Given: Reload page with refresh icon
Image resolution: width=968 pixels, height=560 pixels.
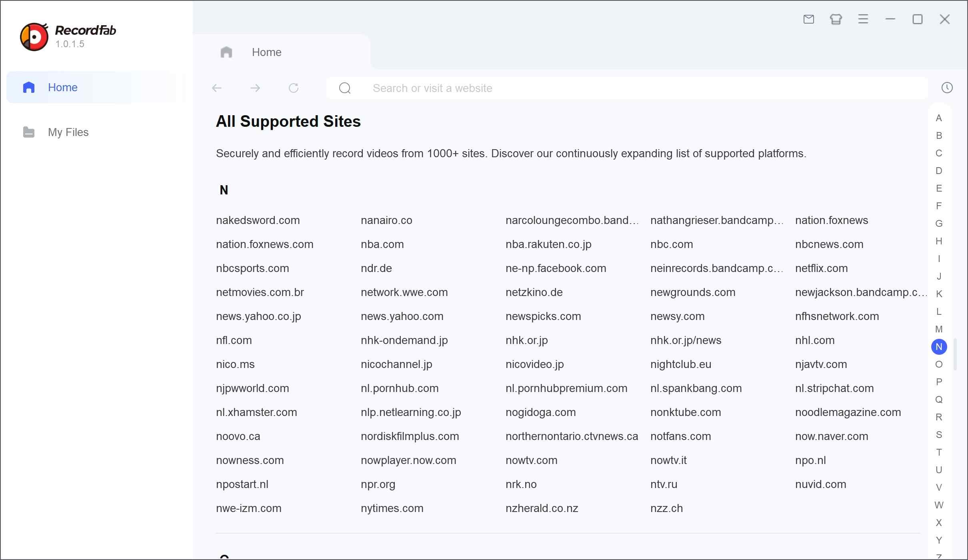Looking at the screenshot, I should pos(294,88).
